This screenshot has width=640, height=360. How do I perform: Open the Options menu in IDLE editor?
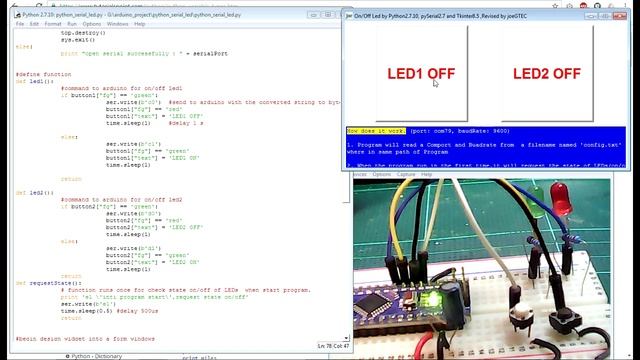coord(91,24)
